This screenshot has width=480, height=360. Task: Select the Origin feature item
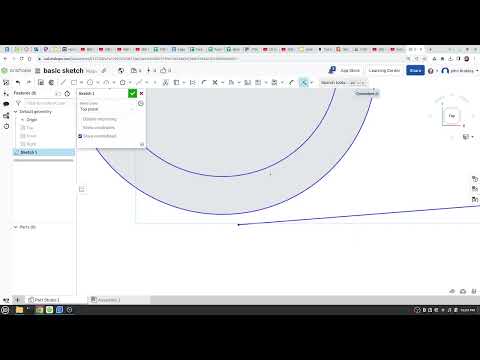click(32, 120)
